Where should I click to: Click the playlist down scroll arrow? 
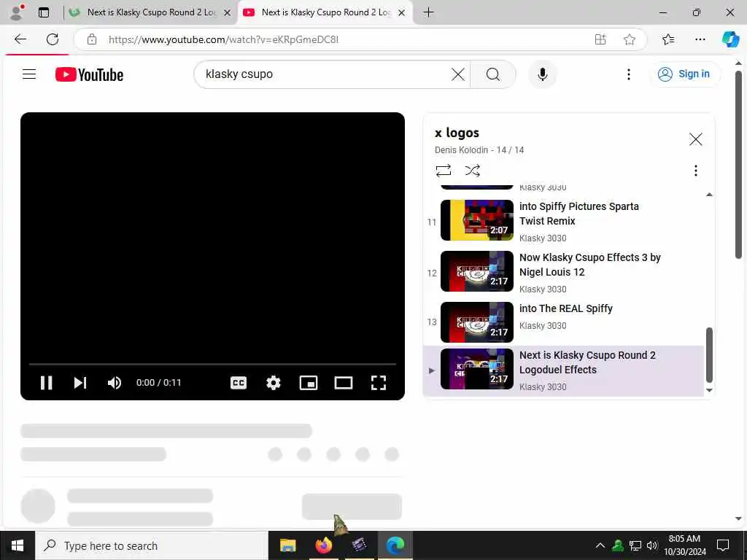pyautogui.click(x=709, y=391)
